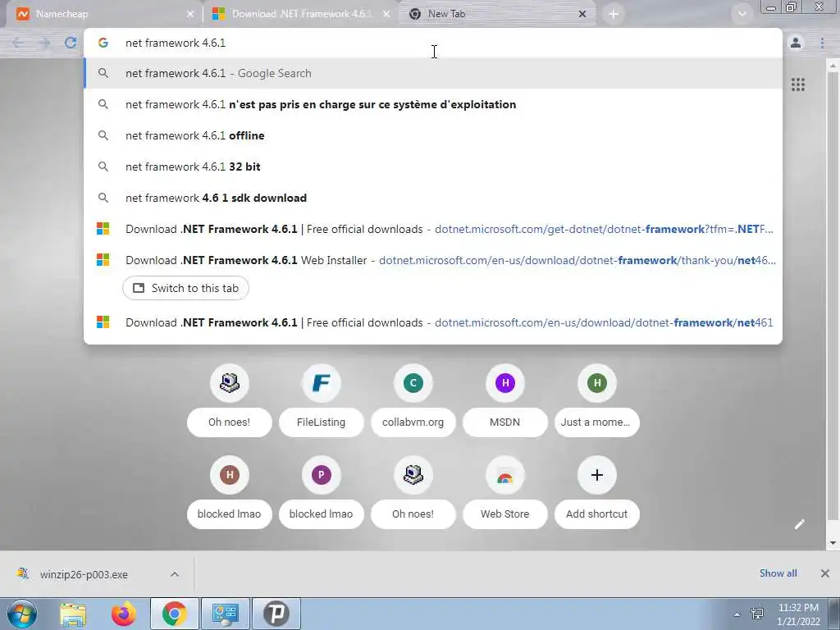The height and width of the screenshot is (630, 840).
Task: Click Switch to this tab button
Action: 185,288
